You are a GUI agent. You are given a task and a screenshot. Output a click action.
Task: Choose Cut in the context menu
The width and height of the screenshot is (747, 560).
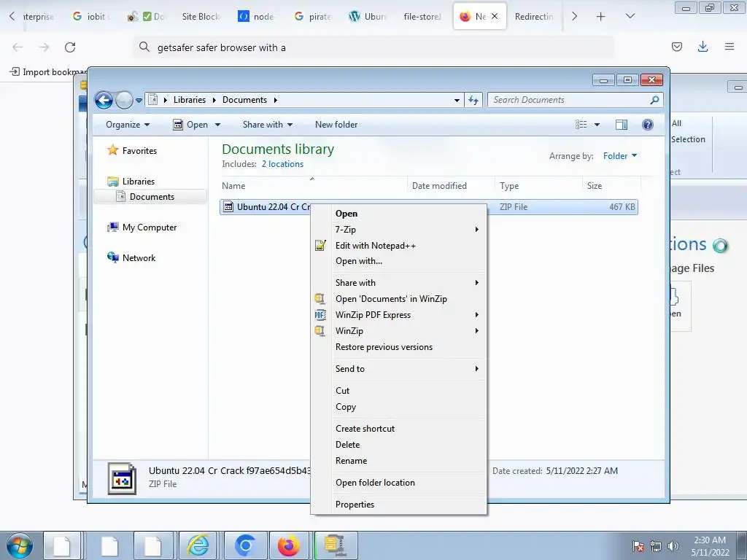click(399, 391)
